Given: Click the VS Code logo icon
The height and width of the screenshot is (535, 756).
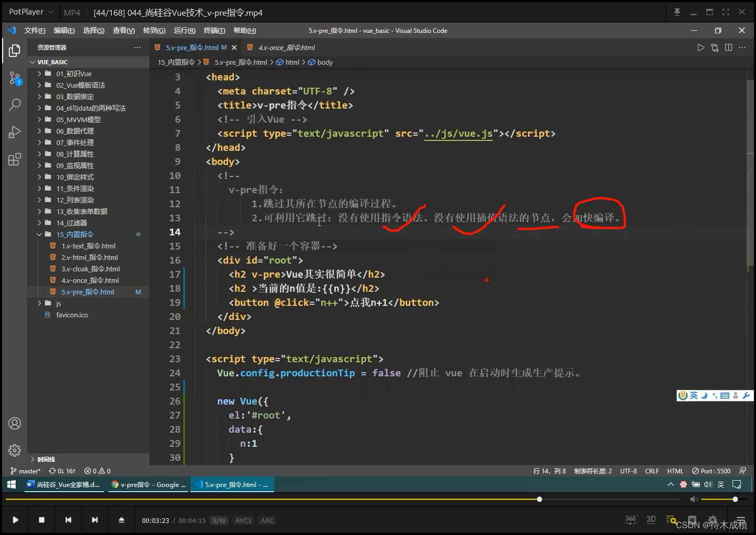Looking at the screenshot, I should (x=11, y=30).
